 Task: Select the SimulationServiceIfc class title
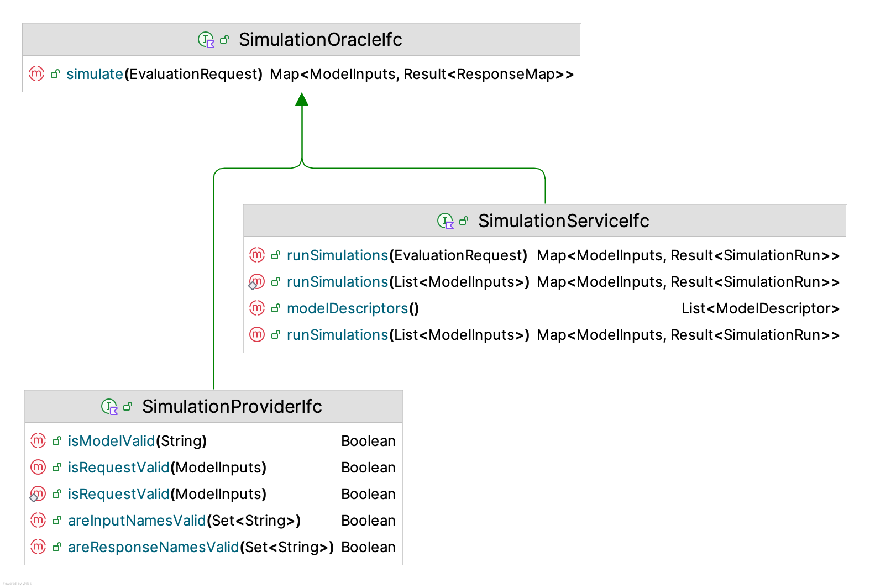564,221
